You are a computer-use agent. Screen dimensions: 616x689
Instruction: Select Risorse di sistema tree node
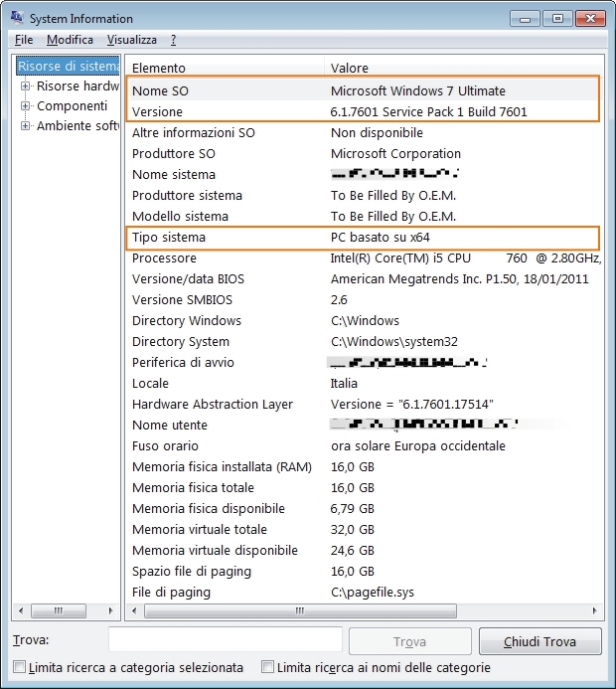coord(68,66)
